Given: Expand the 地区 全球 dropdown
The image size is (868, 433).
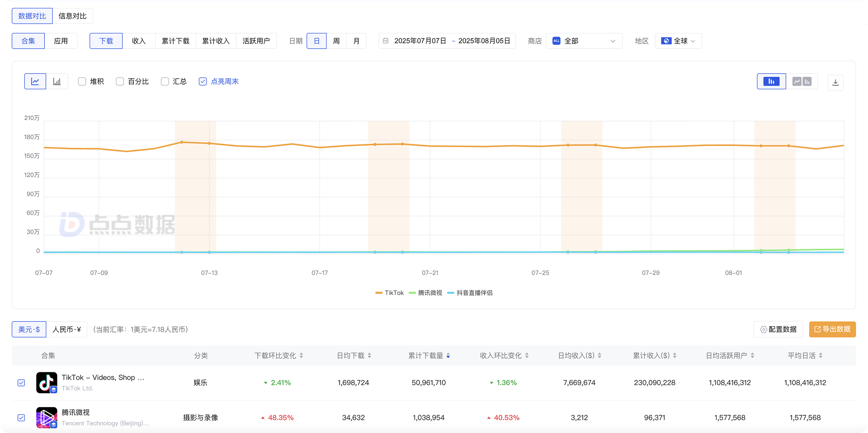Looking at the screenshot, I should (678, 41).
